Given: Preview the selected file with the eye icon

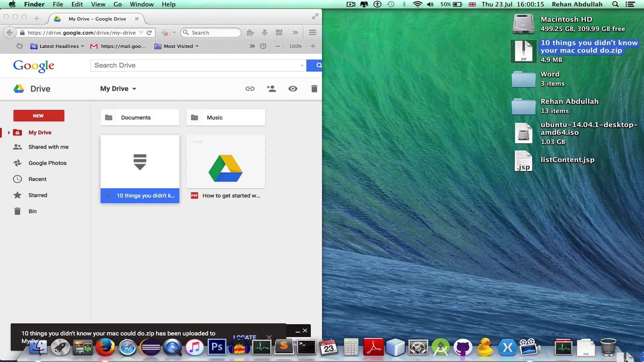Looking at the screenshot, I should tap(293, 88).
